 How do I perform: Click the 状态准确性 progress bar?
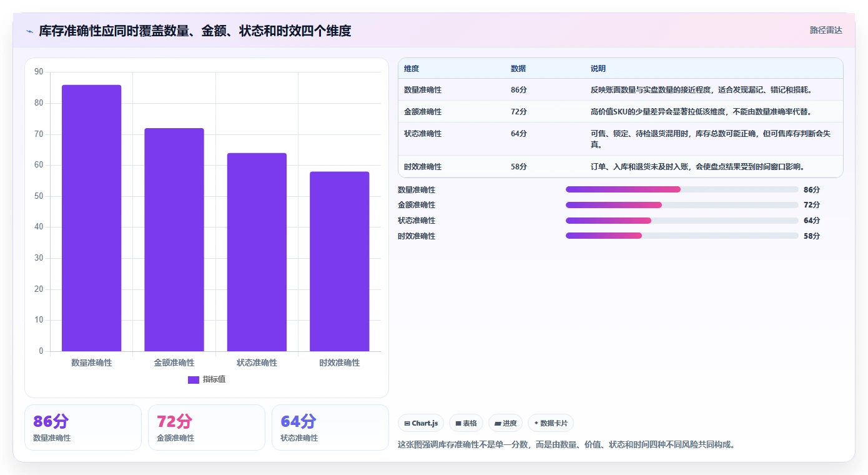click(682, 221)
